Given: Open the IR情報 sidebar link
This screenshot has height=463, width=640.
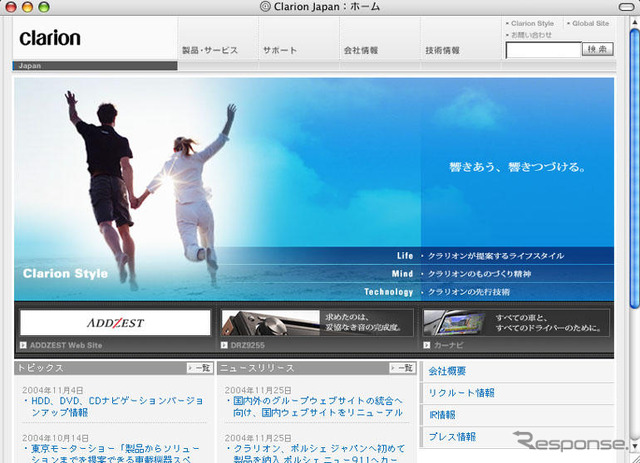Looking at the screenshot, I should point(442,415).
